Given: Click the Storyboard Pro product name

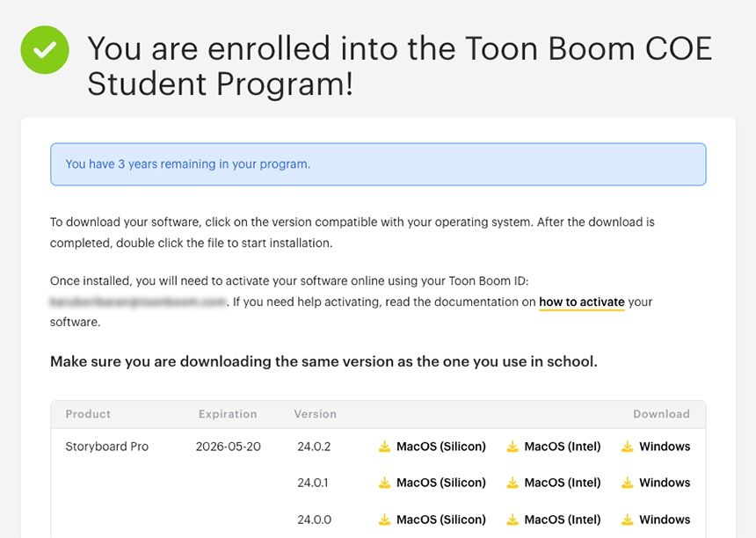Looking at the screenshot, I should [x=107, y=447].
